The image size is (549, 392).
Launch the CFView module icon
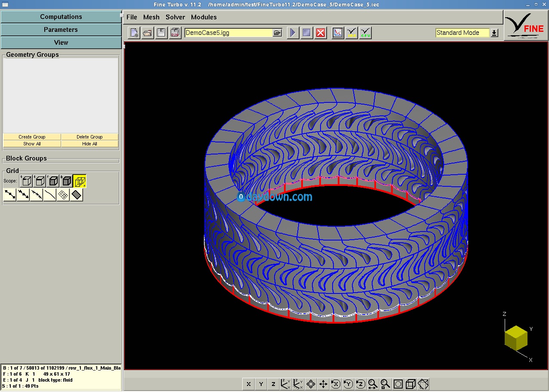tap(365, 33)
